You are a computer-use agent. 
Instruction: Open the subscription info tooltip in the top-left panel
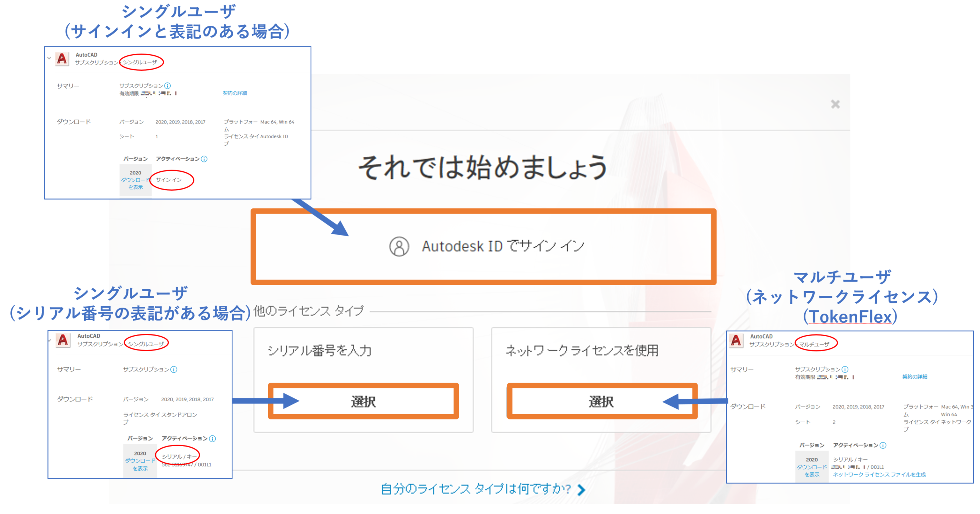pos(167,86)
